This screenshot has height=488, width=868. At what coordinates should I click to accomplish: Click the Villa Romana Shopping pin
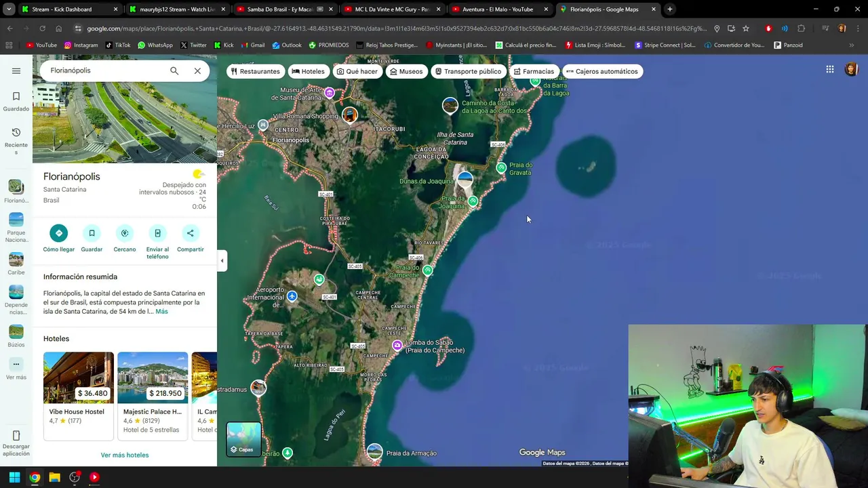coord(350,115)
